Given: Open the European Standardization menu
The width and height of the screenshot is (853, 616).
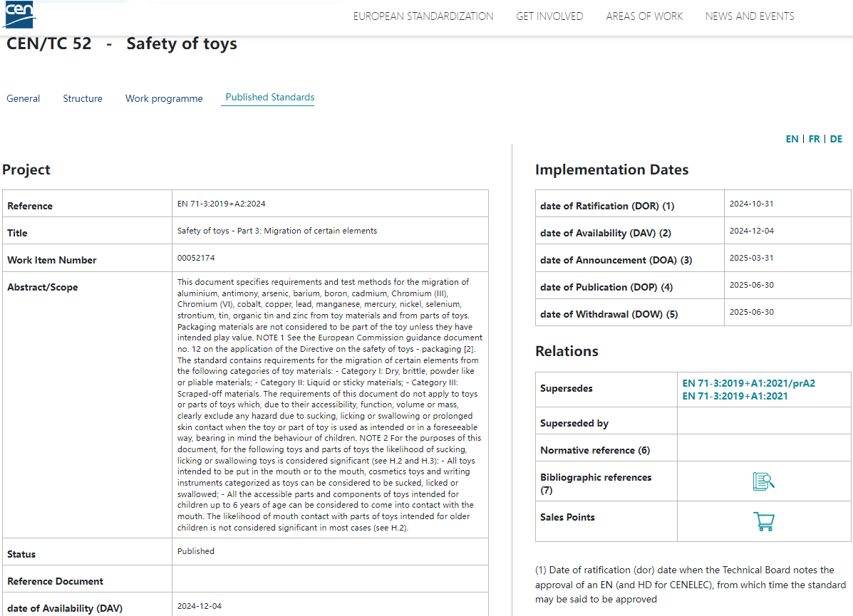Looking at the screenshot, I should tap(423, 16).
